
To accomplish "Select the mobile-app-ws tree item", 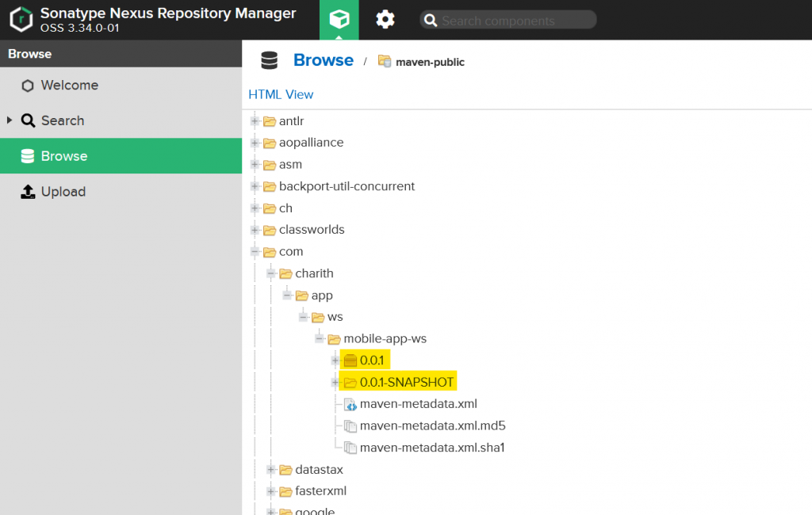I will 385,338.
